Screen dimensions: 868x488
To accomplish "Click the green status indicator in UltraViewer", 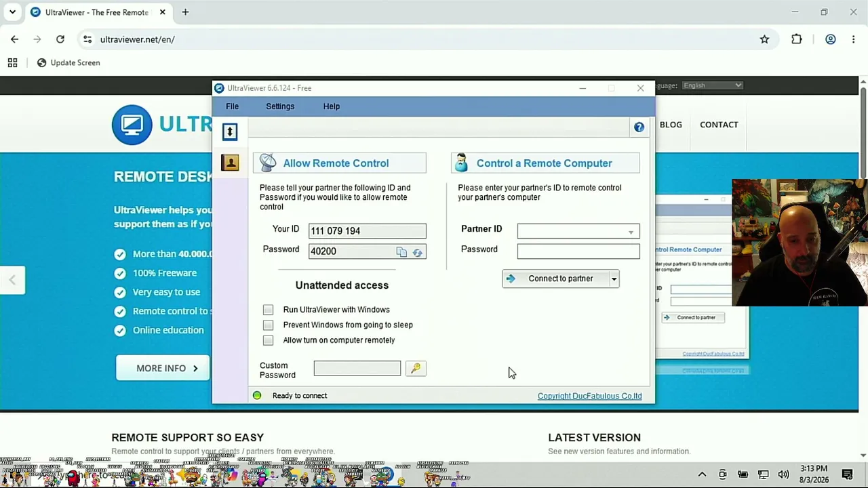I will pyautogui.click(x=257, y=395).
